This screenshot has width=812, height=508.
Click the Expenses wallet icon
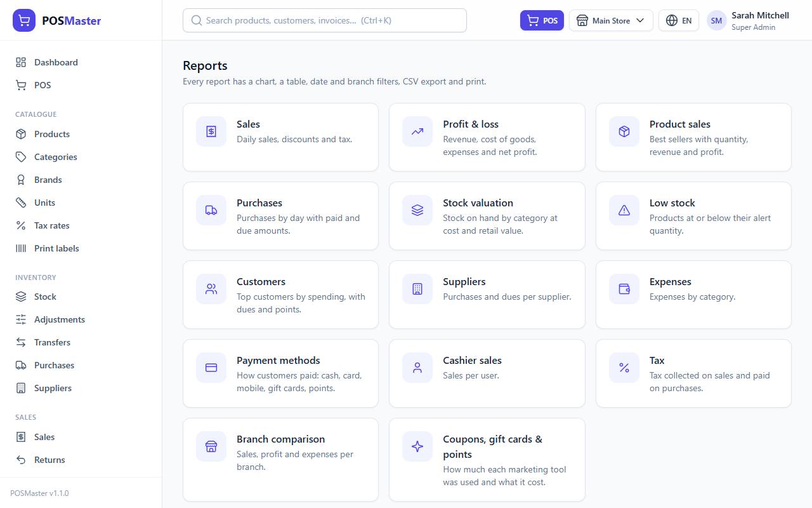coord(624,289)
